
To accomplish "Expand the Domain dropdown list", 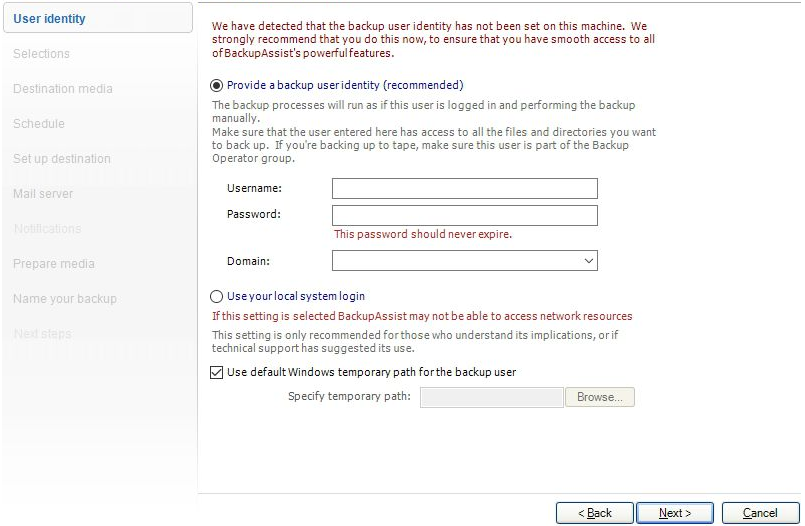I will point(588,261).
